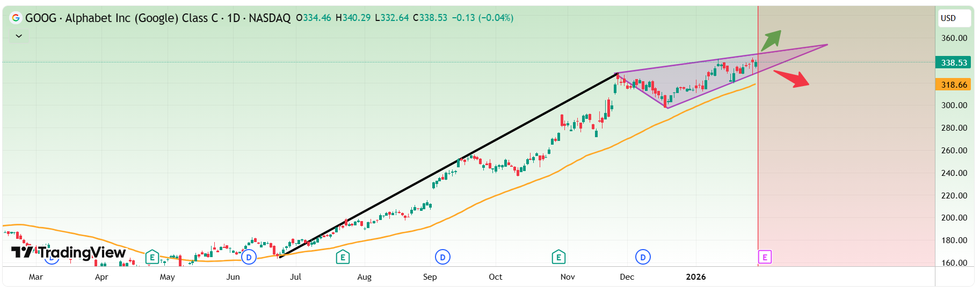Select the black trend line

point(448,165)
